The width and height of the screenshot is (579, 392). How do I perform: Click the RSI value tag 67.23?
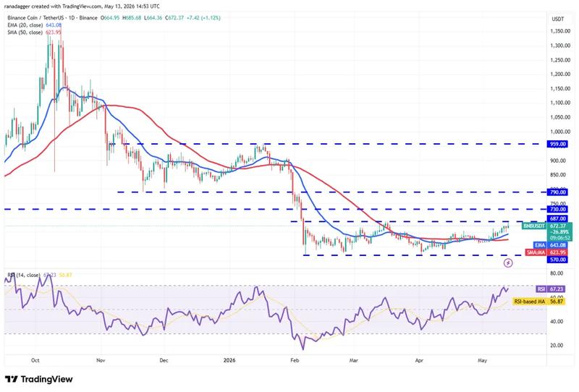(x=556, y=289)
